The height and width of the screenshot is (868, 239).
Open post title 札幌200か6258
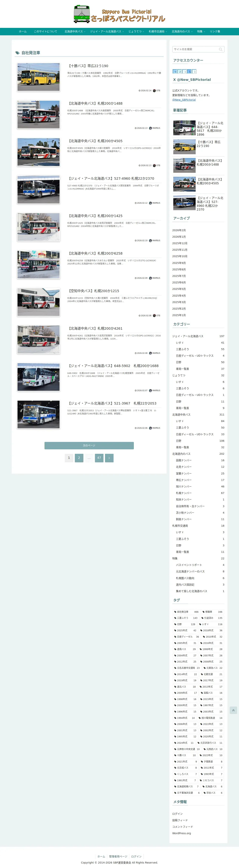pos(95,253)
